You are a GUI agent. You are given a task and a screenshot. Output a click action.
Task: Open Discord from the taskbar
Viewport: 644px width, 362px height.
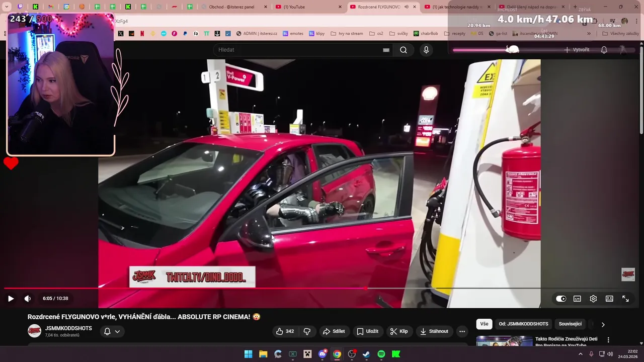[x=323, y=354]
